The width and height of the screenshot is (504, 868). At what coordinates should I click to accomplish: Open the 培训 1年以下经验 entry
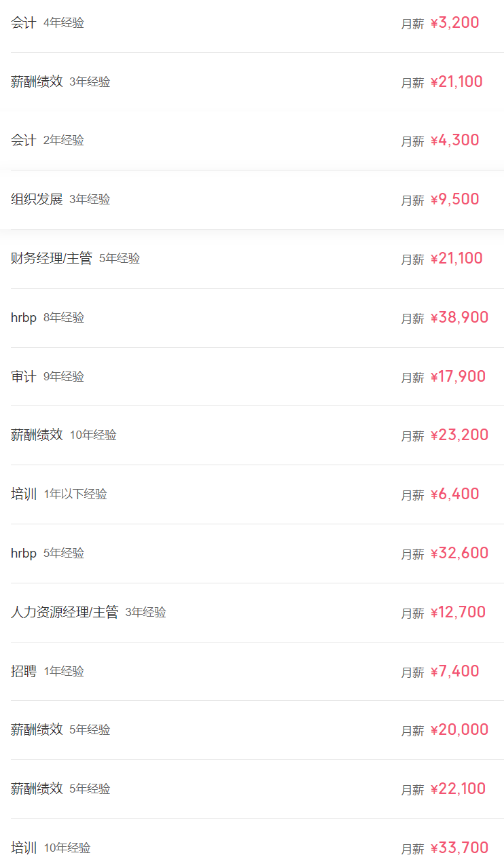coord(24,494)
